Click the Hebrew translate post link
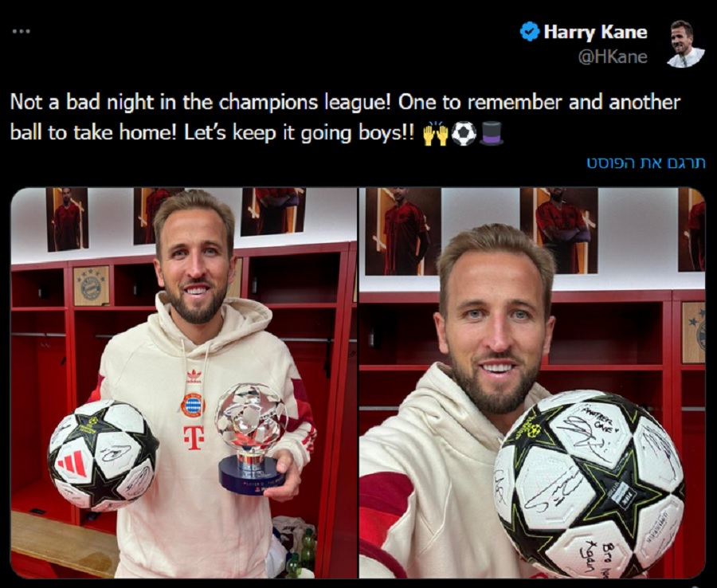Screen dimensions: 717x588 point(646,163)
